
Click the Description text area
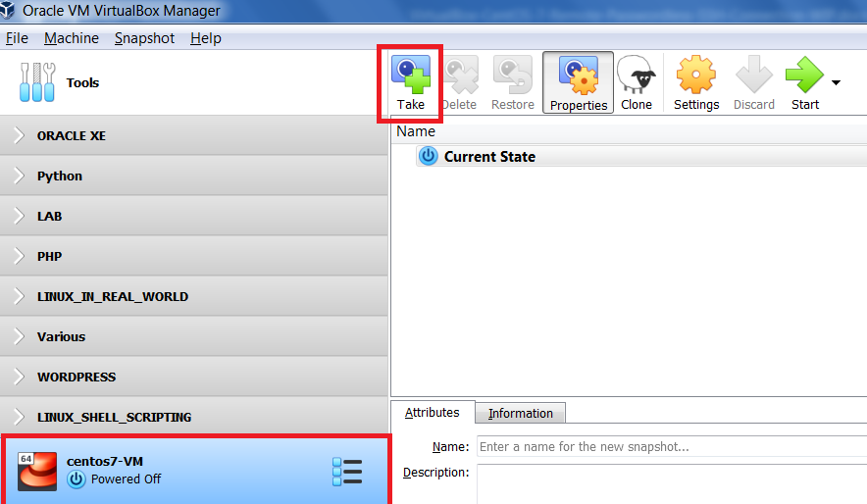pyautogui.click(x=672, y=484)
